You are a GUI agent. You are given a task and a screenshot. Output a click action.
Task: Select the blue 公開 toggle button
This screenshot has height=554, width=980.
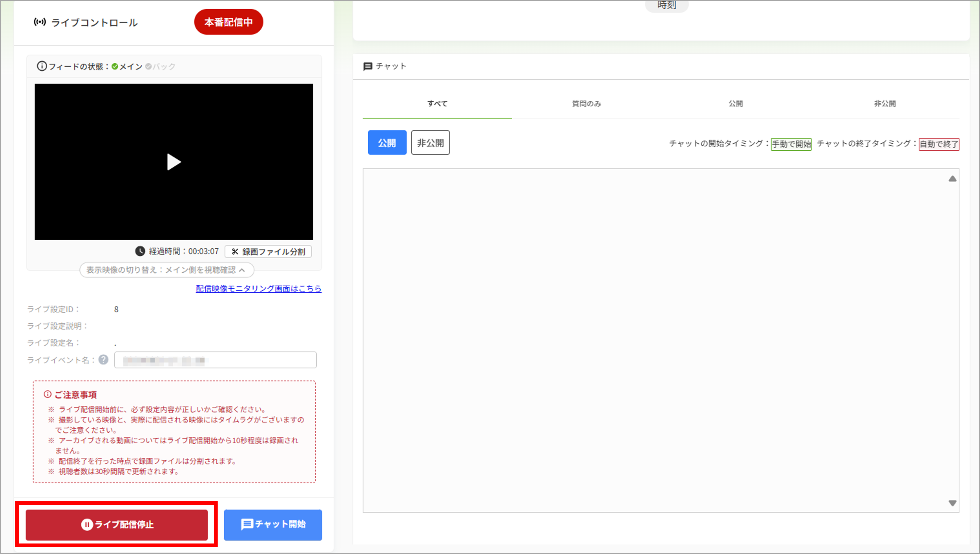tap(387, 143)
